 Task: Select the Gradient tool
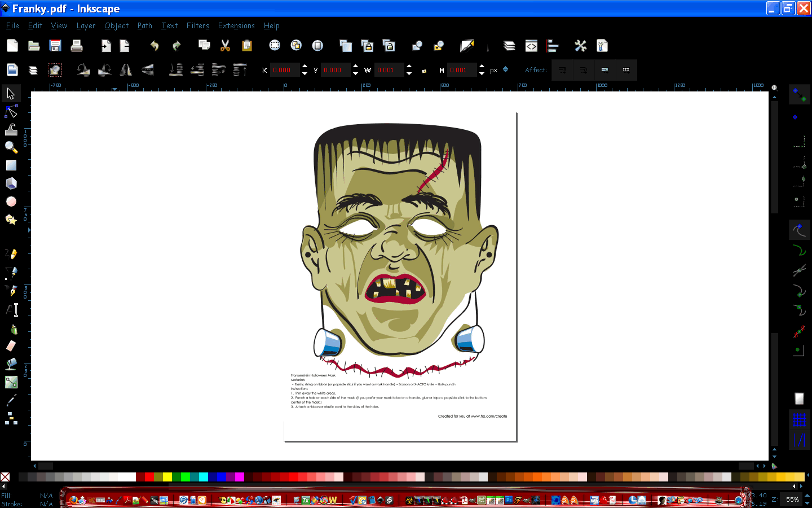pos(11,382)
